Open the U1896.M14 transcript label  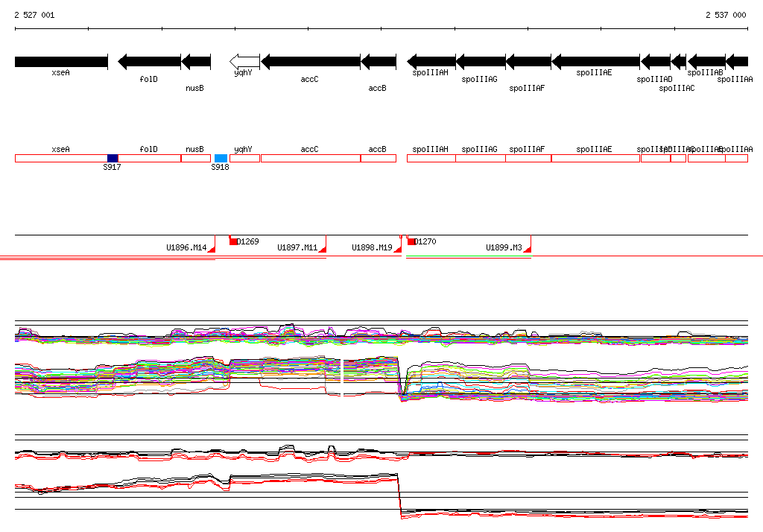[x=186, y=247]
